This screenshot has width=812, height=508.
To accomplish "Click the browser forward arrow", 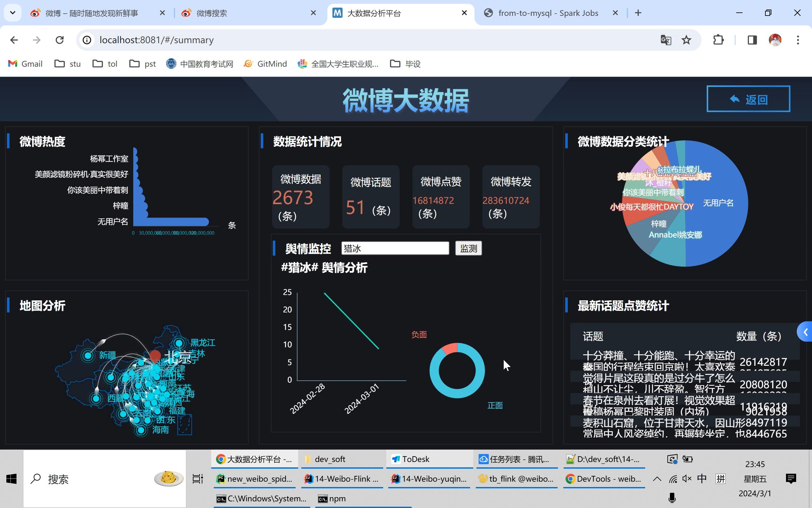I will tap(36, 40).
